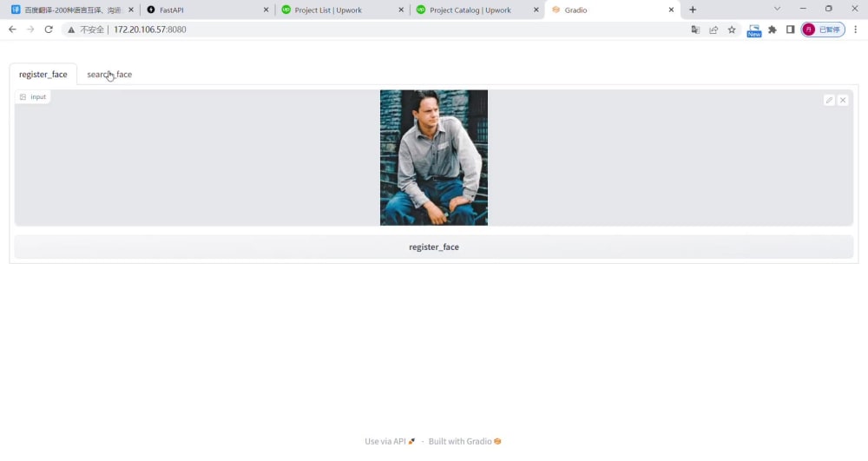The width and height of the screenshot is (868, 461).
Task: Close the Gradio browser tab
Action: 671,10
